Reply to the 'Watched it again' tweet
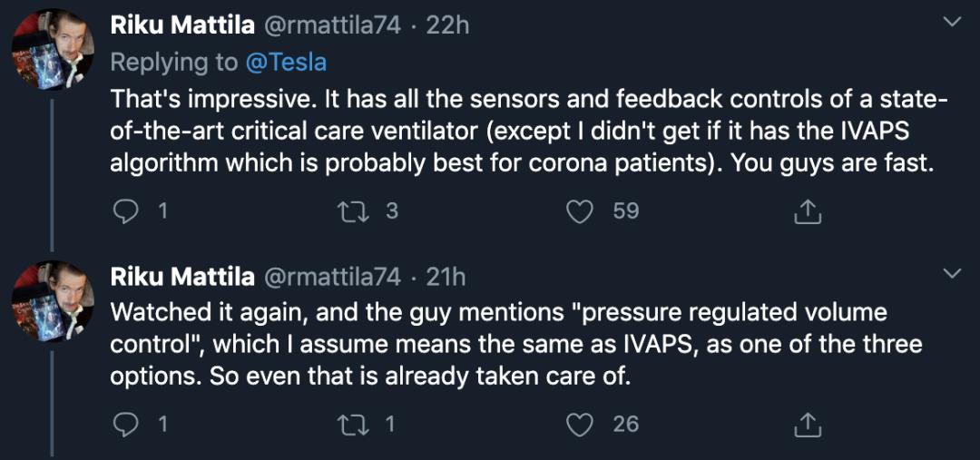 (x=124, y=424)
